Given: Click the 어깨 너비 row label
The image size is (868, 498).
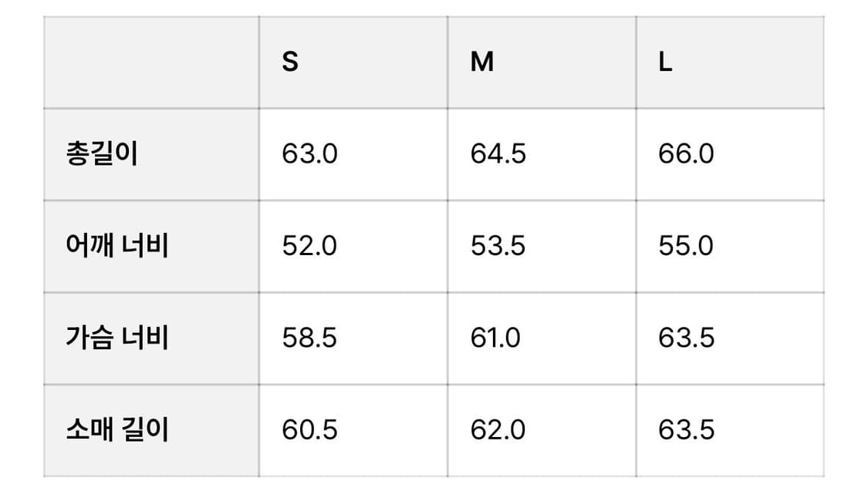Looking at the screenshot, I should point(117,246).
